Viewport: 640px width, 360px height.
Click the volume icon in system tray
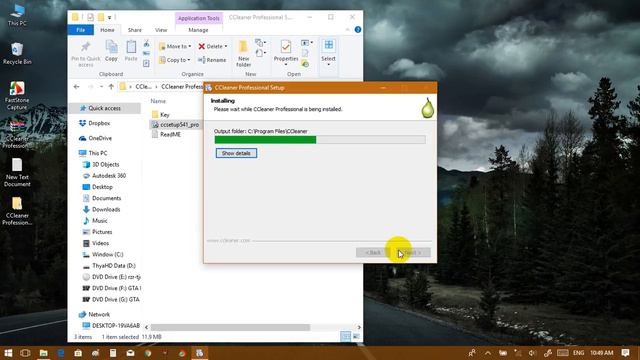tap(532, 353)
